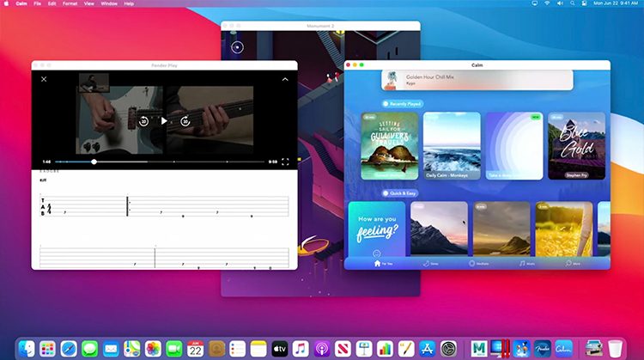Rewind the Fender Play video ten seconds
644x360 pixels.
tap(143, 121)
